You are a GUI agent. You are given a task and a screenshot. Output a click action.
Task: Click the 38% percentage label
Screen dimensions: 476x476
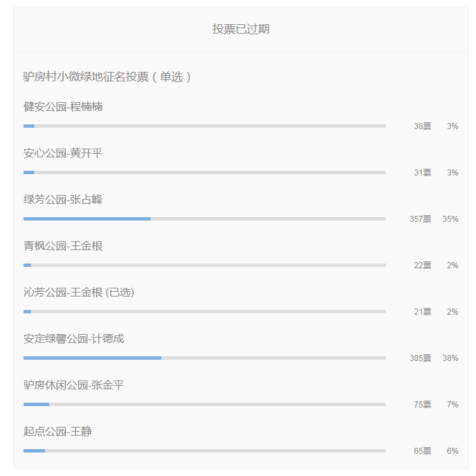tap(450, 358)
